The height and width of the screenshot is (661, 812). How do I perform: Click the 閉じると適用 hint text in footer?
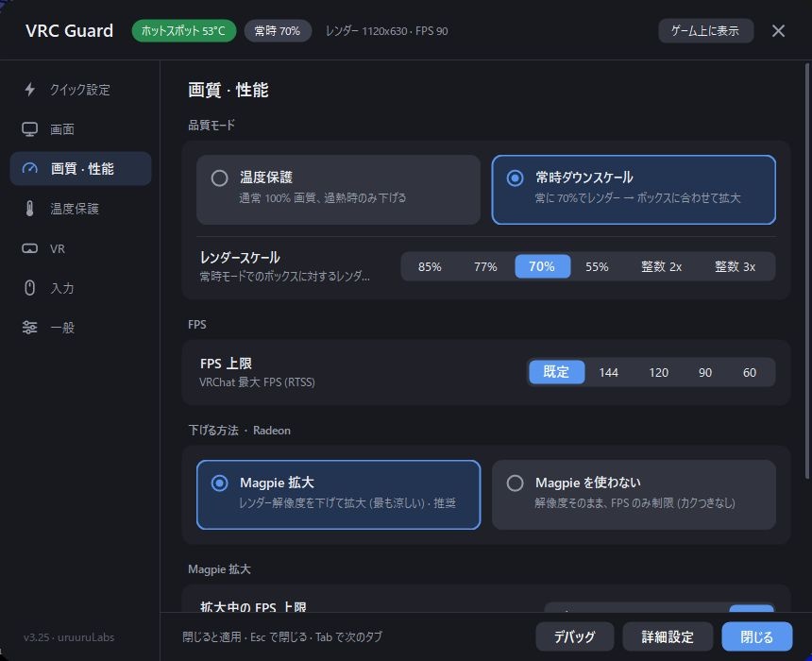click(x=282, y=637)
